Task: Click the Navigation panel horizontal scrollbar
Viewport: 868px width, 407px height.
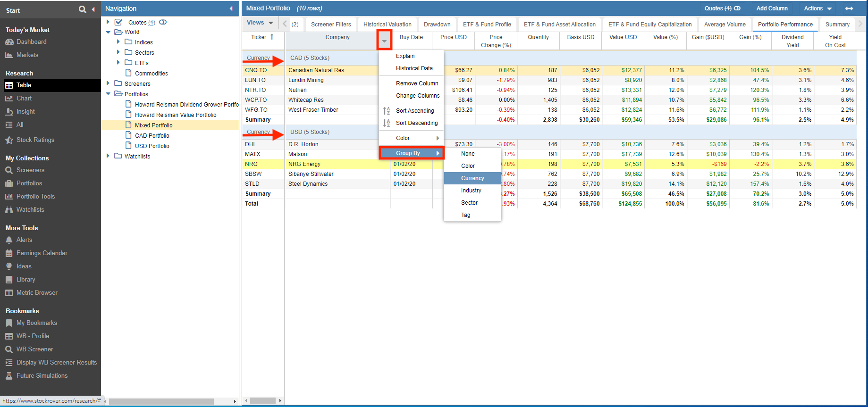Action: [x=161, y=401]
